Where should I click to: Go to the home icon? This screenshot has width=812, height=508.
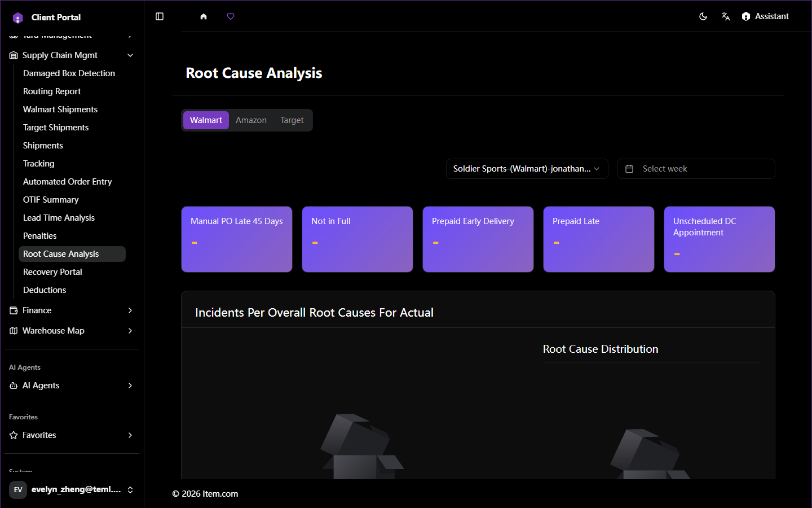[x=204, y=16]
